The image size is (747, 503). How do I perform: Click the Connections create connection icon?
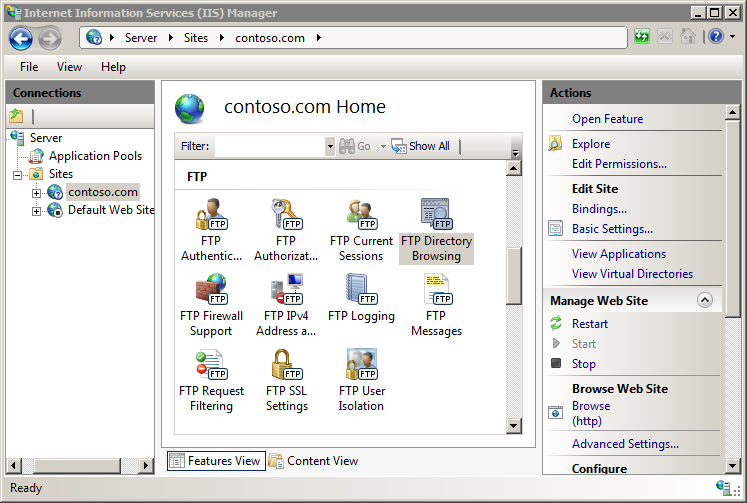(x=16, y=116)
